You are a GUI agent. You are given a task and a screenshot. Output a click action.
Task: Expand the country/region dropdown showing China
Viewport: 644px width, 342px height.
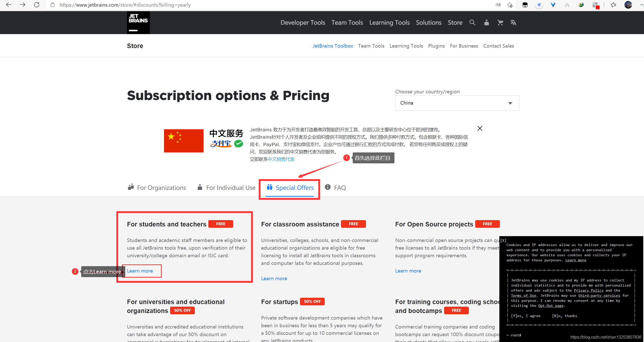coord(457,103)
